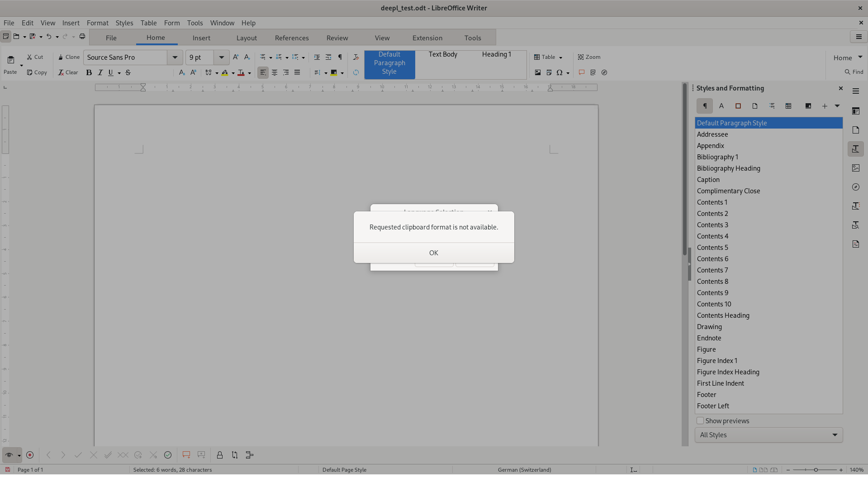Viewport: 868px width, 478px height.
Task: Open font name dropdown list
Action: 175,57
